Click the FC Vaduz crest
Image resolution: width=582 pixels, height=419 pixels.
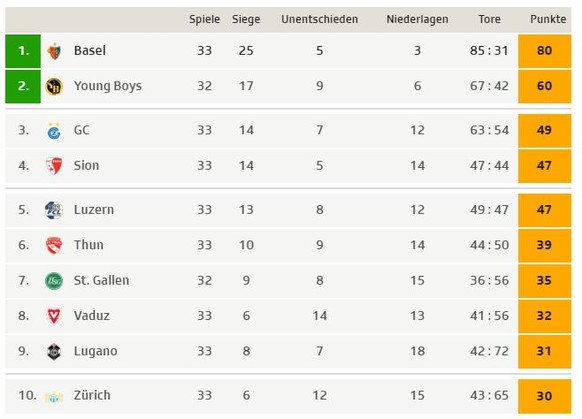pos(54,316)
